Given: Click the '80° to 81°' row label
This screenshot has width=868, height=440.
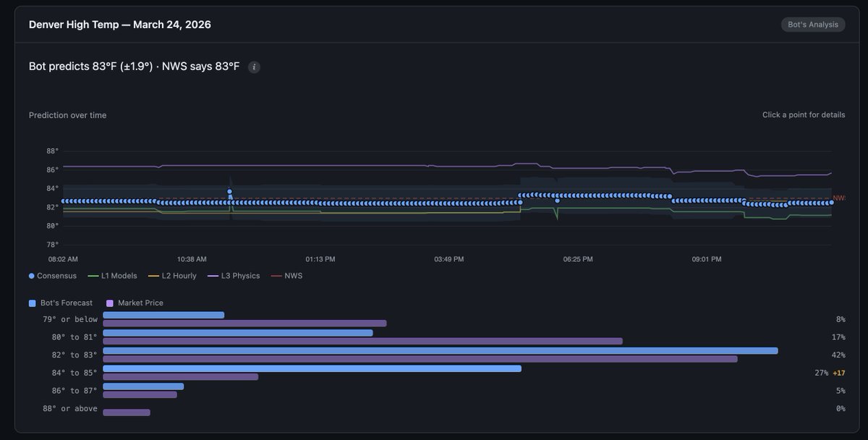Looking at the screenshot, I should (x=74, y=337).
